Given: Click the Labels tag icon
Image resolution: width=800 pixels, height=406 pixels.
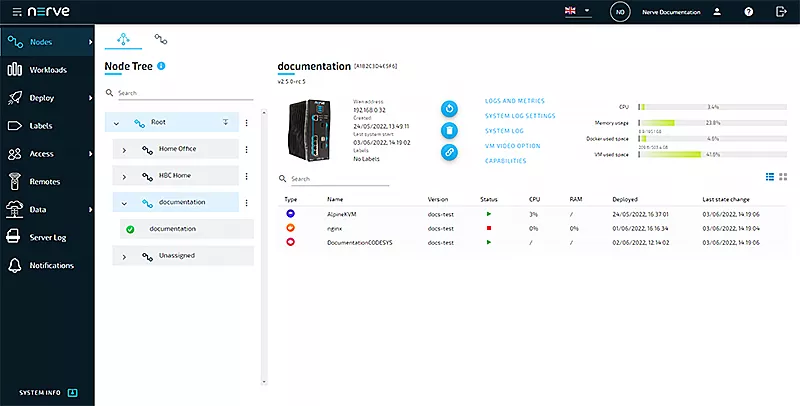Looking at the screenshot, I should point(15,126).
